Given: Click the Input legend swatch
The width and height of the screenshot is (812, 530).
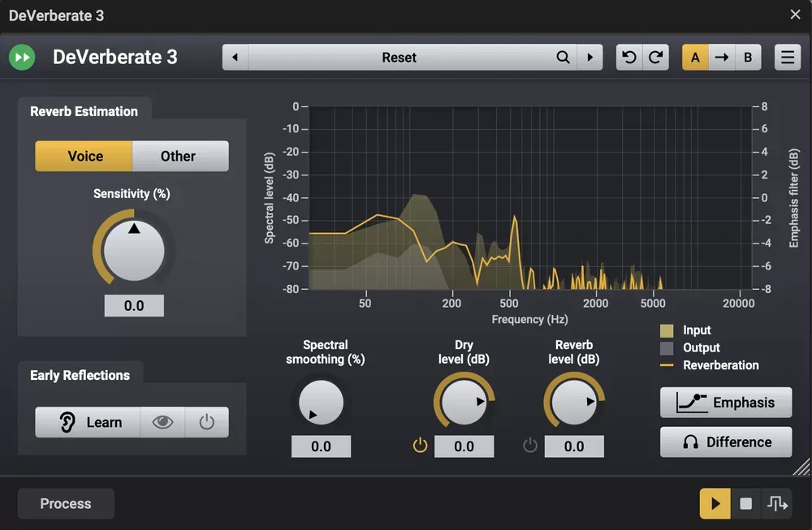Looking at the screenshot, I should pyautogui.click(x=667, y=330).
